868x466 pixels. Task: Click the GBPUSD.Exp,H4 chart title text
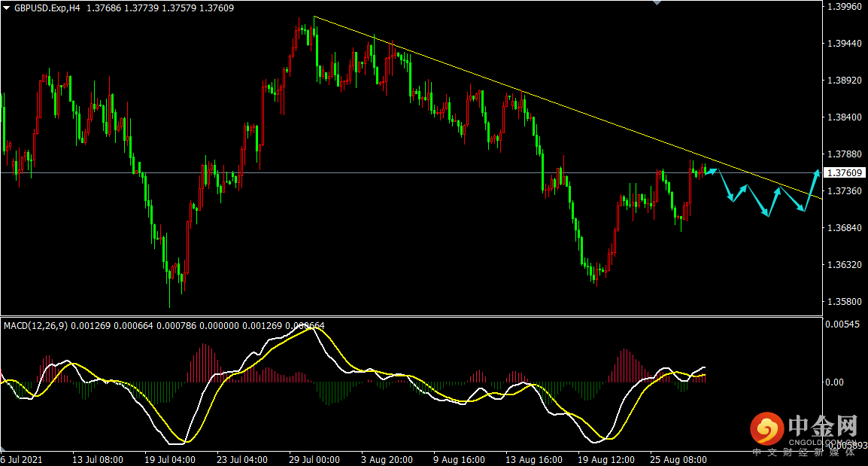(x=47, y=8)
